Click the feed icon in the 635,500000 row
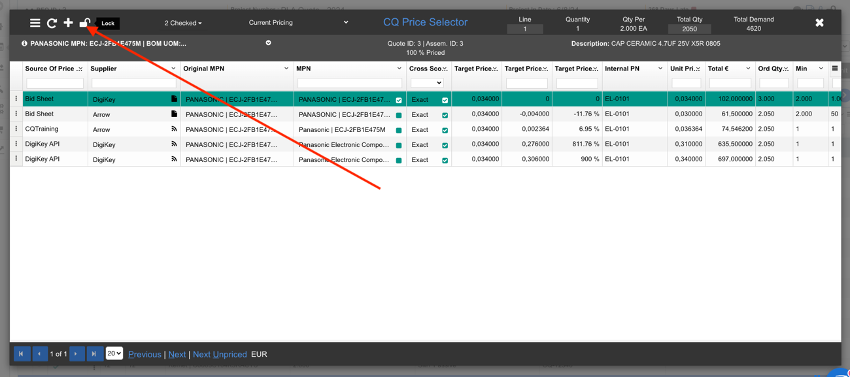The width and height of the screenshot is (850, 378). point(174,144)
